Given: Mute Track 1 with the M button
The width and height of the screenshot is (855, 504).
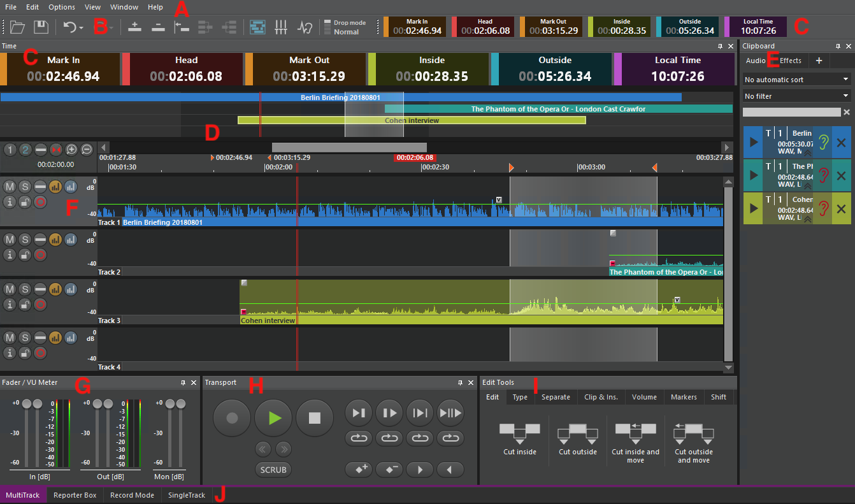Looking at the screenshot, I should click(x=10, y=186).
